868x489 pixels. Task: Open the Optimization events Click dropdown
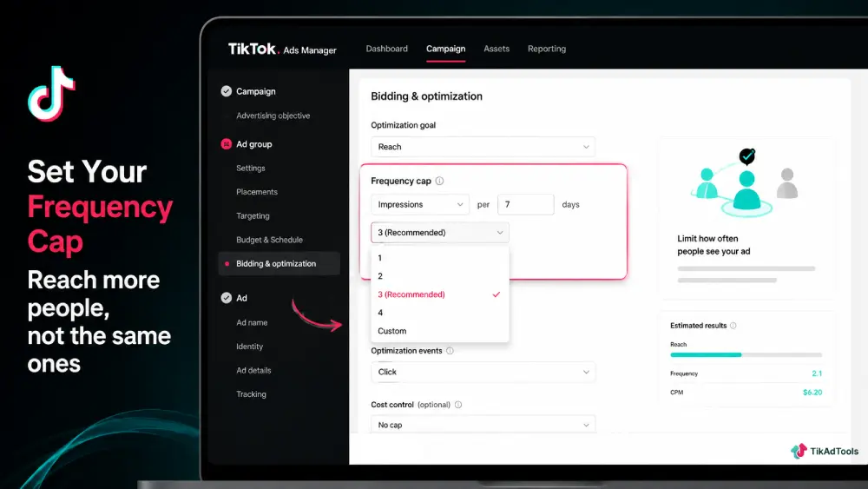tap(483, 372)
